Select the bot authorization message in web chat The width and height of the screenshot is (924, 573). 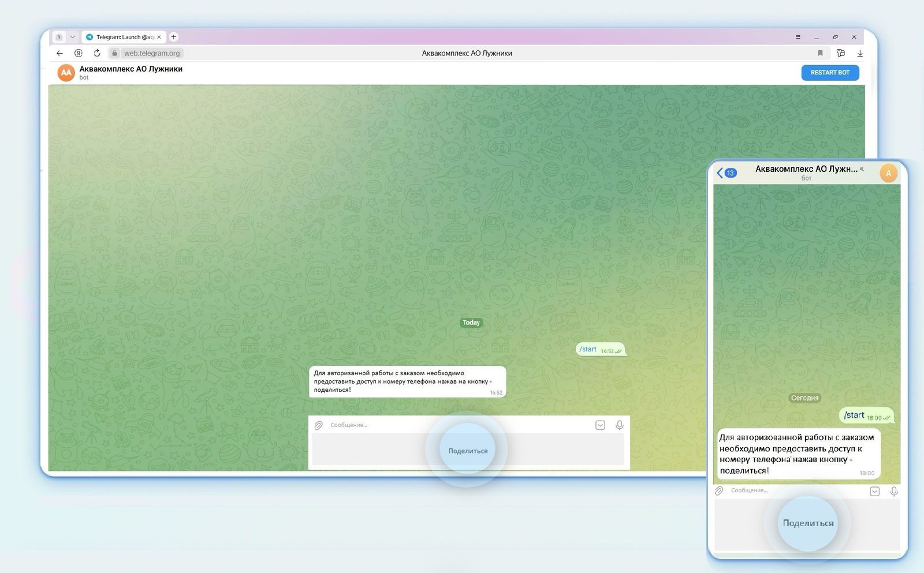click(x=407, y=381)
